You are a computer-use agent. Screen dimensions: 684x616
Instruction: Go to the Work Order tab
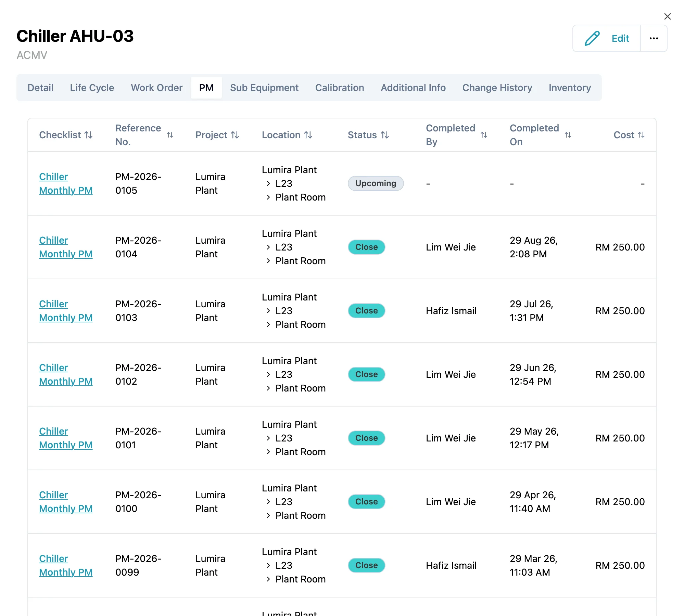156,88
